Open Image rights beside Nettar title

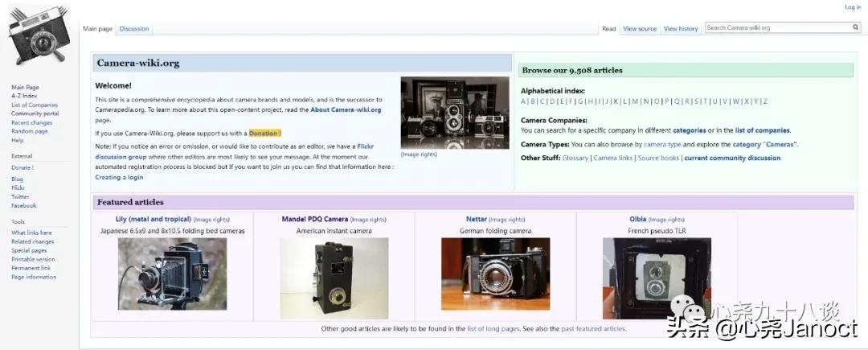[506, 220]
